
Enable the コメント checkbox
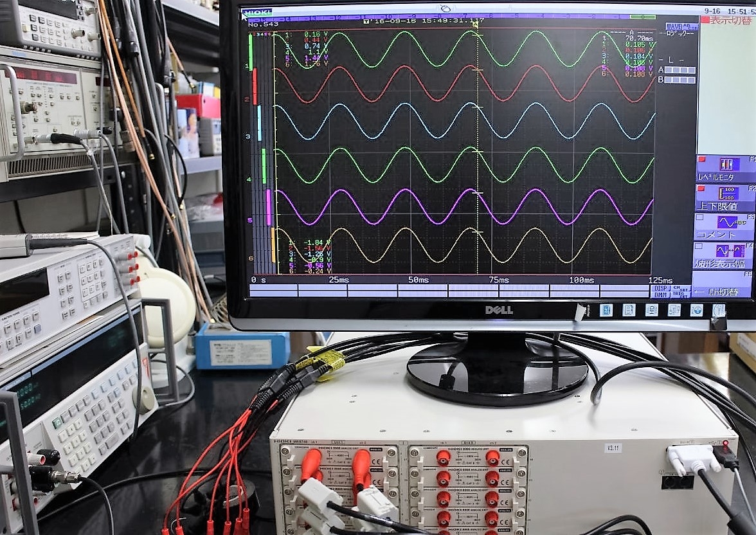[x=699, y=217]
